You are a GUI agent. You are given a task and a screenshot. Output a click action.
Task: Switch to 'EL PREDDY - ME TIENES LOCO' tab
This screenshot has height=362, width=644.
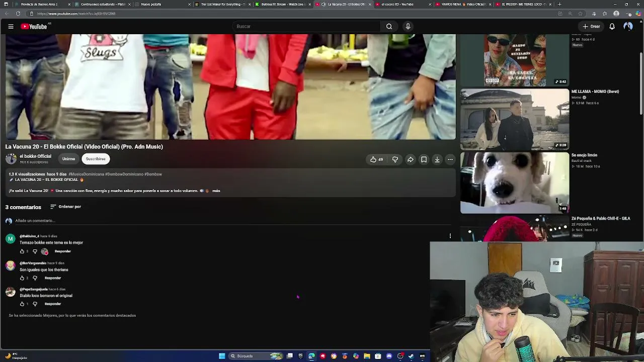point(524,5)
